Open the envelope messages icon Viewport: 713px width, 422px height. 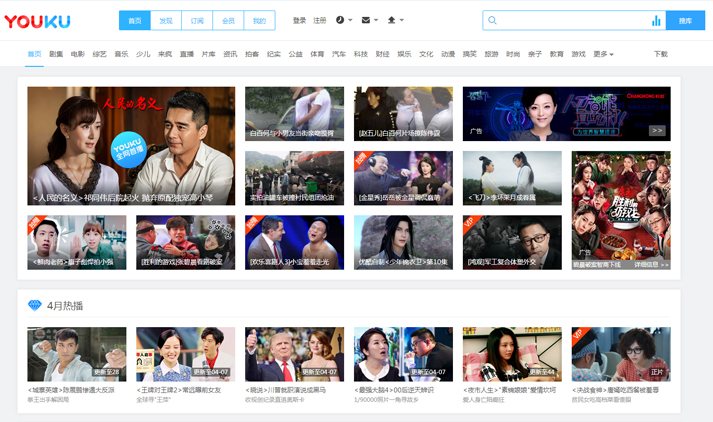coord(366,20)
